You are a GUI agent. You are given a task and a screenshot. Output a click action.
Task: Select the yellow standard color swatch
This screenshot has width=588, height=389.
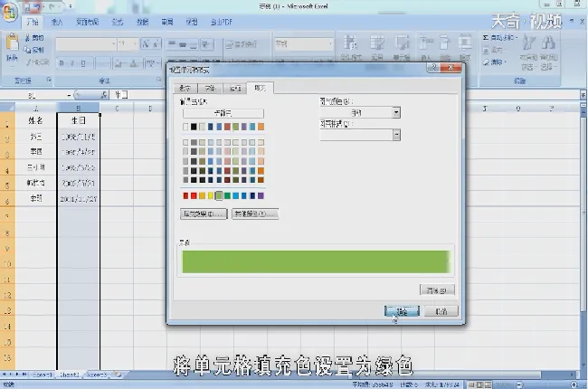(x=211, y=195)
